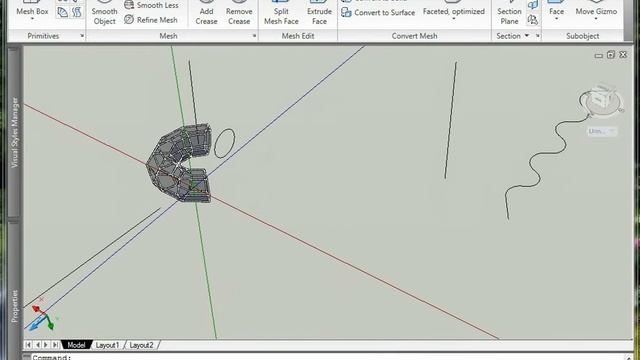Click lower small icon beside Section Plane

532,19
